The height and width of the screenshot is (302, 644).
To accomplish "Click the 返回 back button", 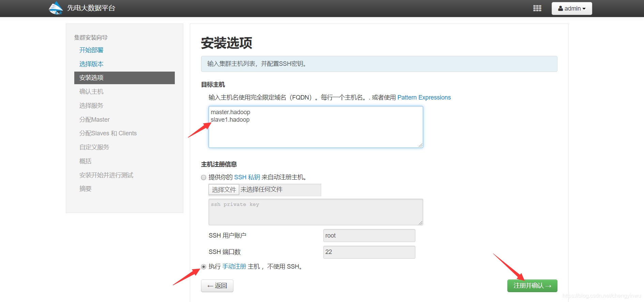I will 217,286.
